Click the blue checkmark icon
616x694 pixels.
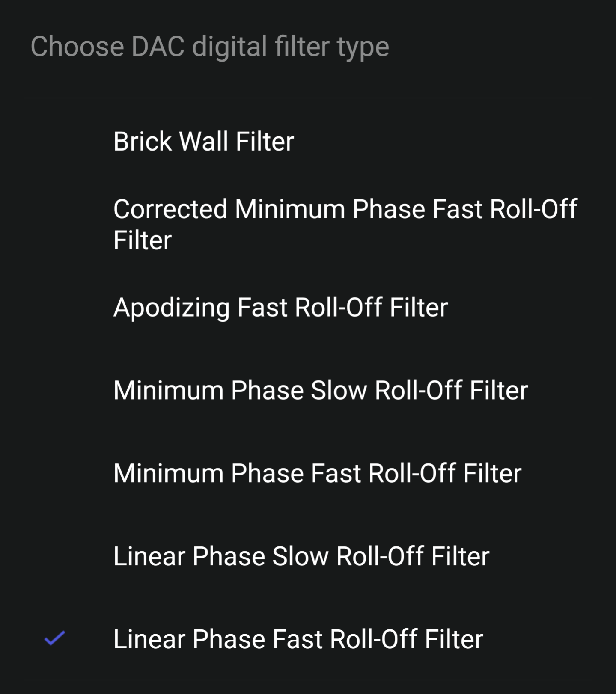pyautogui.click(x=55, y=638)
